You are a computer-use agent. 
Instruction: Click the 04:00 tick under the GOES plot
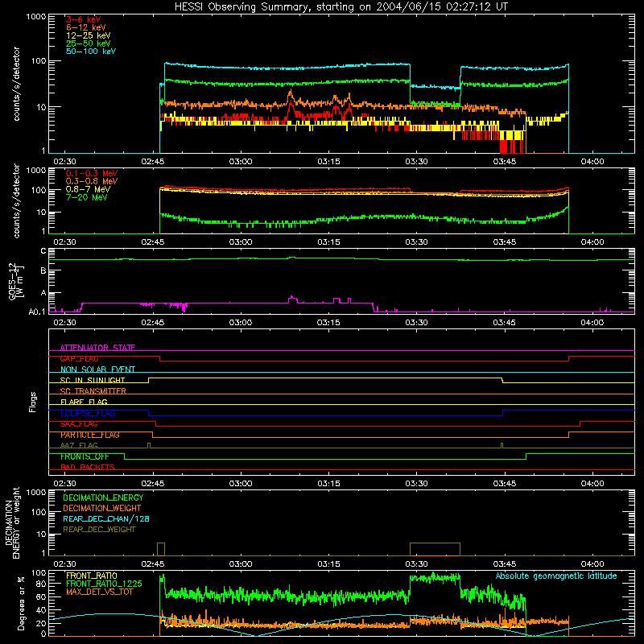point(592,323)
